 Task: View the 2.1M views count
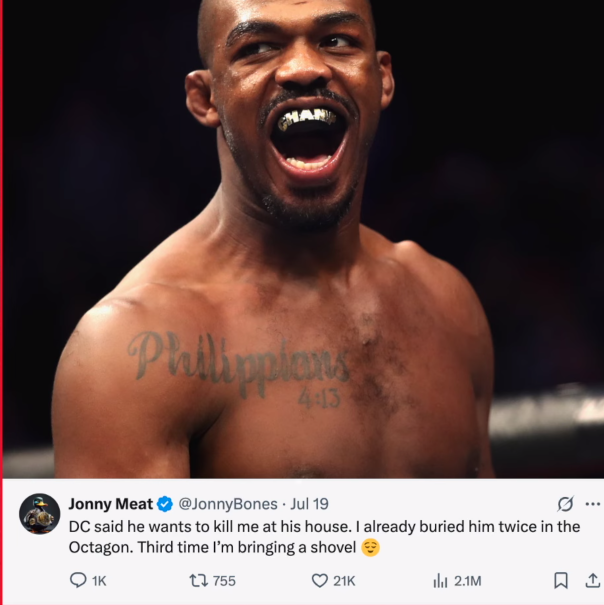467,581
